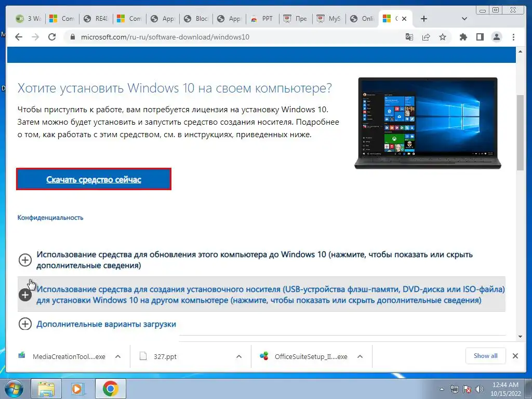532x399 pixels.
Task: Close the downloads bar
Action: [515, 356]
